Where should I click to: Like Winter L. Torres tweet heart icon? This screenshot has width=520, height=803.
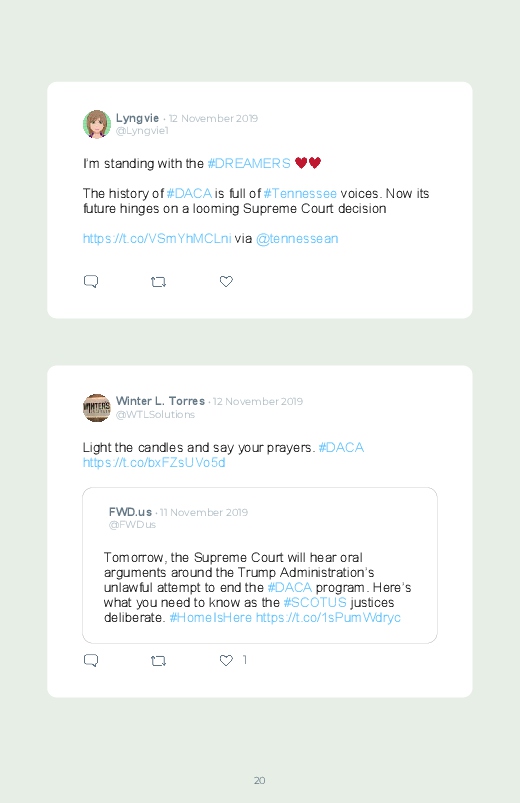tap(226, 660)
